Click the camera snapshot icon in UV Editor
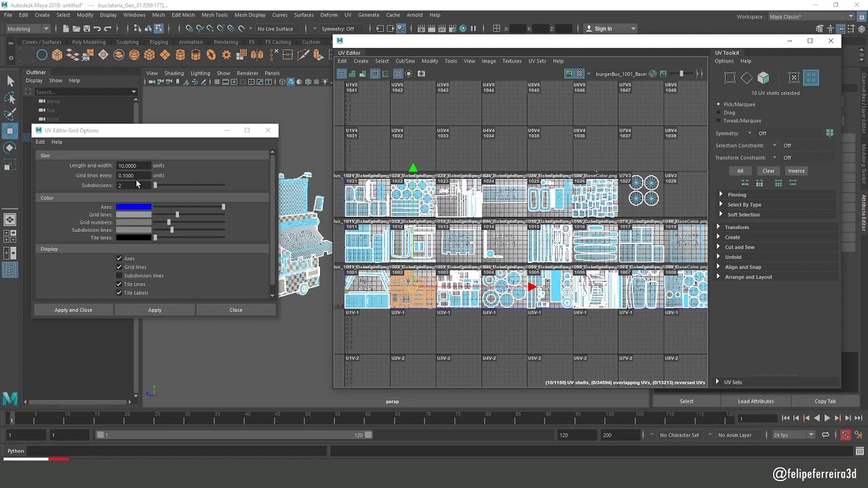Screen dimensions: 868x488 pyautogui.click(x=421, y=74)
